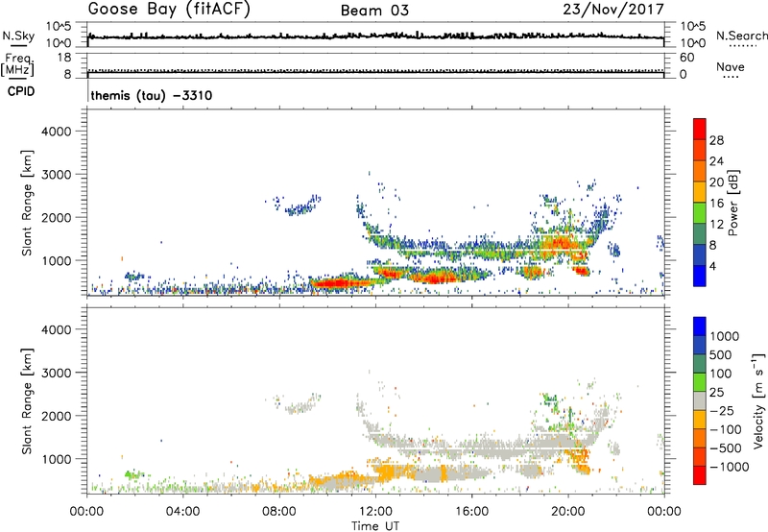The width and height of the screenshot is (768, 532).
Task: Click the 'CPID' row label
Action: (21, 91)
